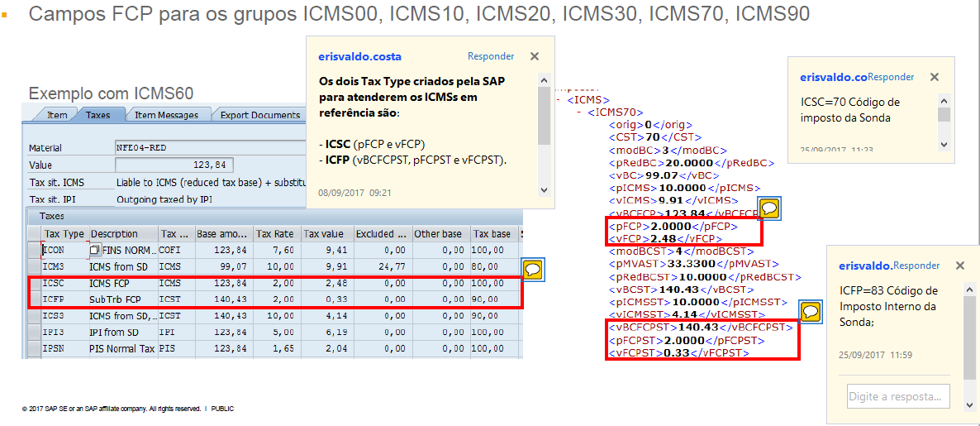
Task: Close the ICSC=70 comment popup
Action: pyautogui.click(x=935, y=76)
